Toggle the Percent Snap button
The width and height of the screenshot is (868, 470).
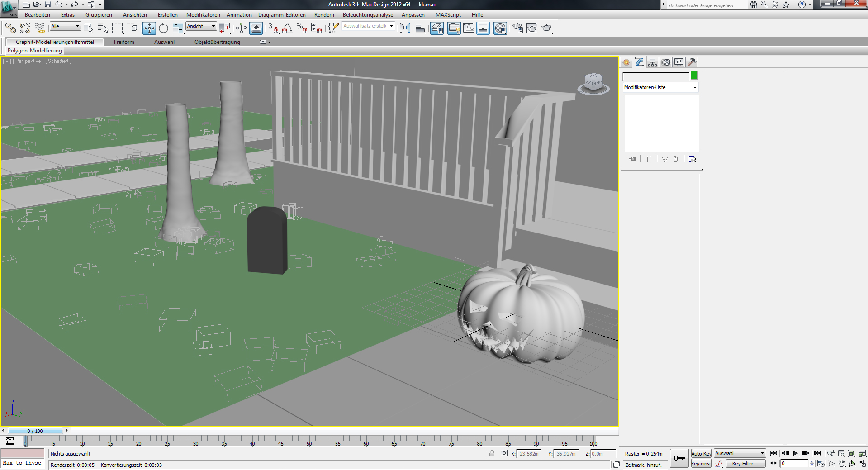pos(302,28)
